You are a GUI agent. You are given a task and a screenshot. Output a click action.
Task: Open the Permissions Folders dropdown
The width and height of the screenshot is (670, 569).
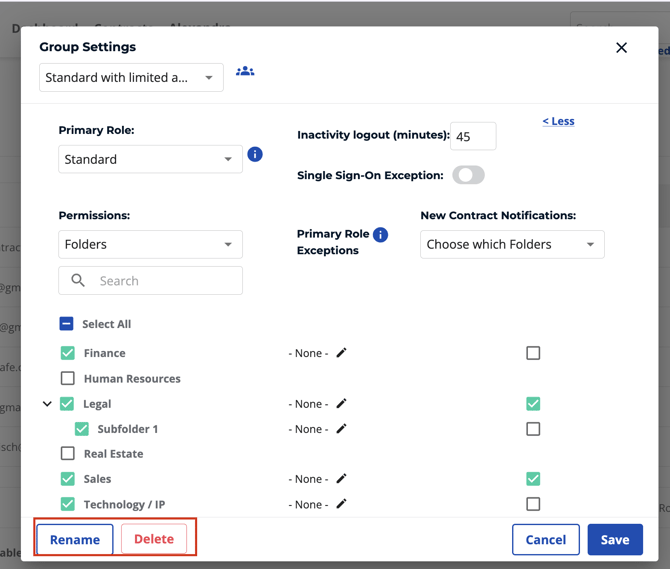click(x=150, y=244)
